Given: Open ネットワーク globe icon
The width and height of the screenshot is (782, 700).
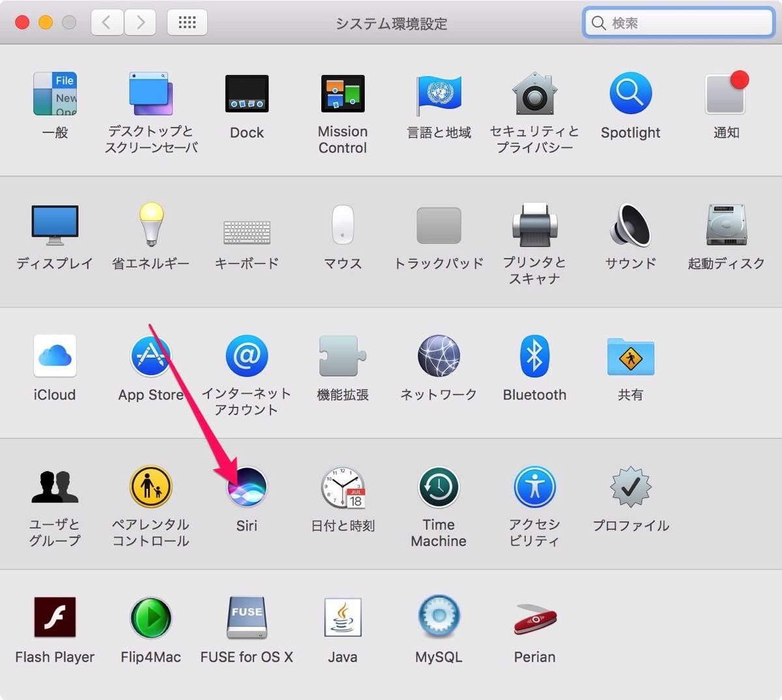Looking at the screenshot, I should tap(439, 356).
